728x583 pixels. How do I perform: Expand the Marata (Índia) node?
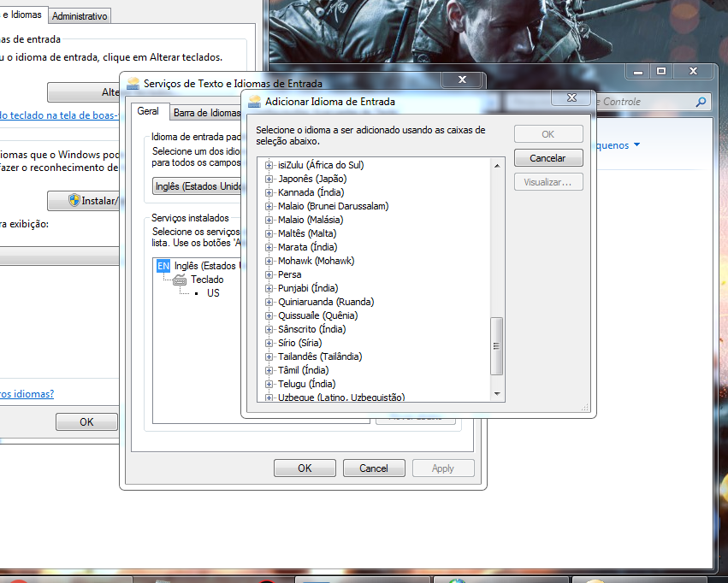pos(269,247)
